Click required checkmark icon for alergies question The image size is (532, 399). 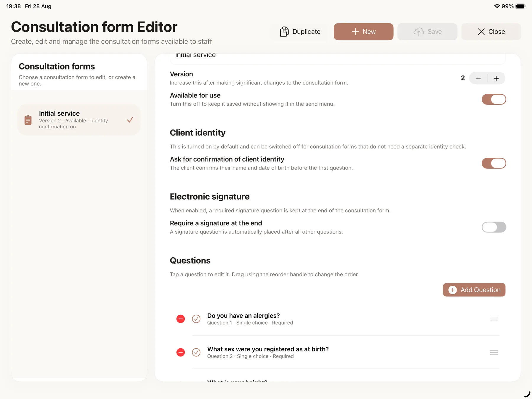[x=196, y=319]
